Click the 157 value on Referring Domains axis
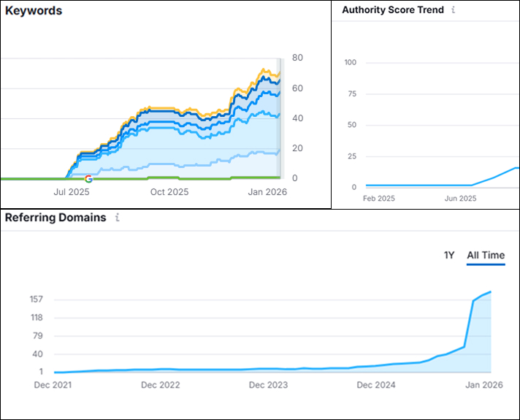Screen dimensions: 520x420 [x=37, y=299]
